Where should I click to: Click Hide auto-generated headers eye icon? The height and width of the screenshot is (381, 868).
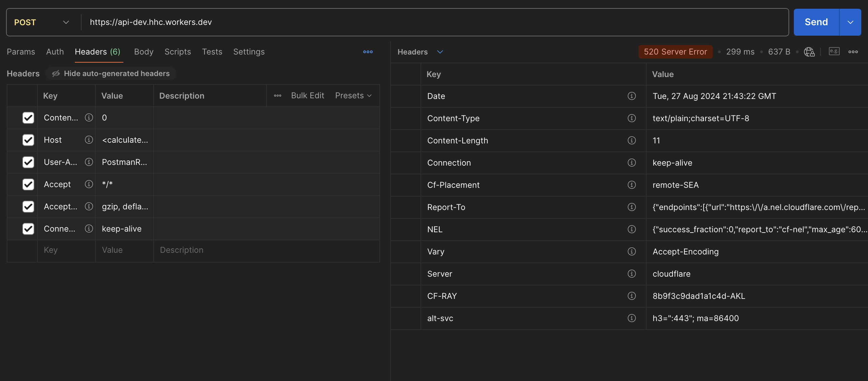(x=56, y=73)
